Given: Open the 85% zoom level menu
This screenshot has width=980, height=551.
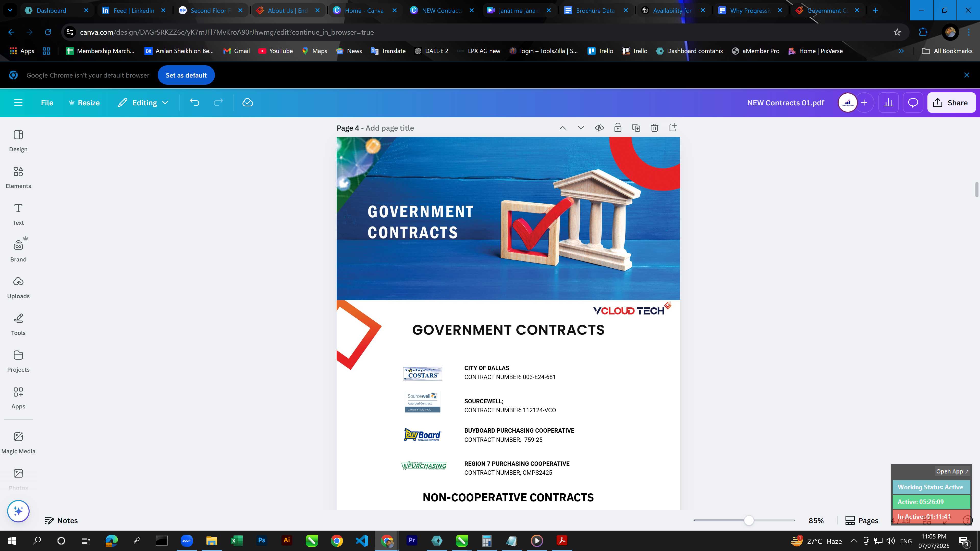Looking at the screenshot, I should point(816,521).
